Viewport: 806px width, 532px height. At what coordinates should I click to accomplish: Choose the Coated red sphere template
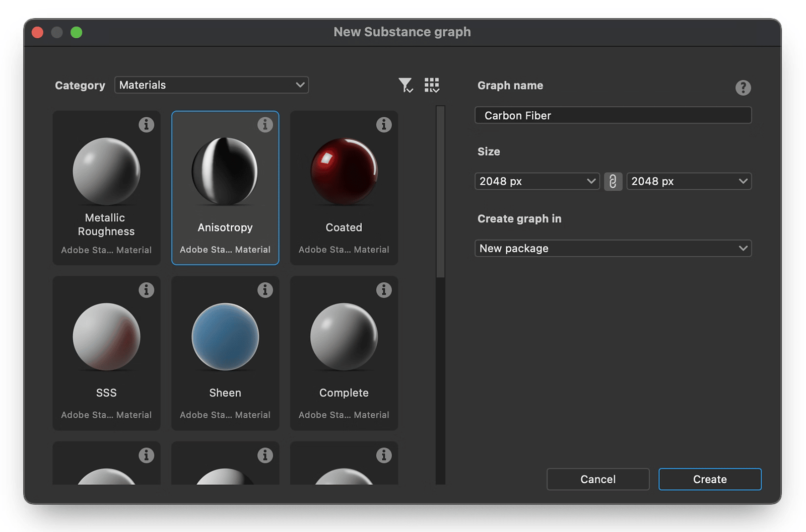[x=344, y=188]
